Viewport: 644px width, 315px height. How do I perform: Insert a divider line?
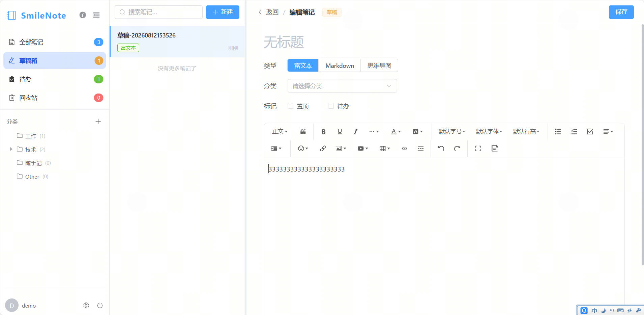coord(420,149)
